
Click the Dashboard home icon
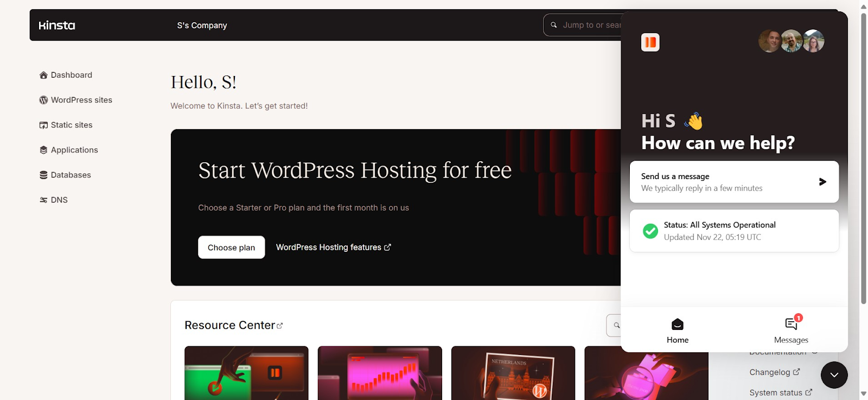43,75
